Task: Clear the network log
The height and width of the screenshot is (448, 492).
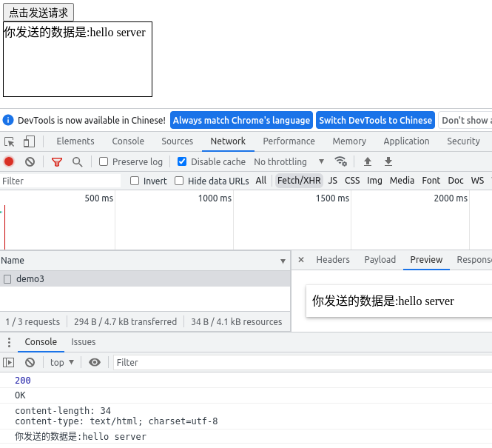Action: 30,161
